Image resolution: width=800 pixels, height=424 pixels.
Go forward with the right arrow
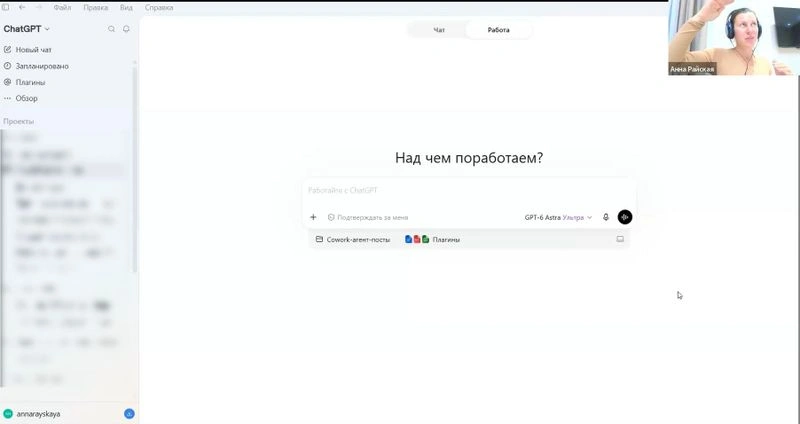pyautogui.click(x=38, y=8)
